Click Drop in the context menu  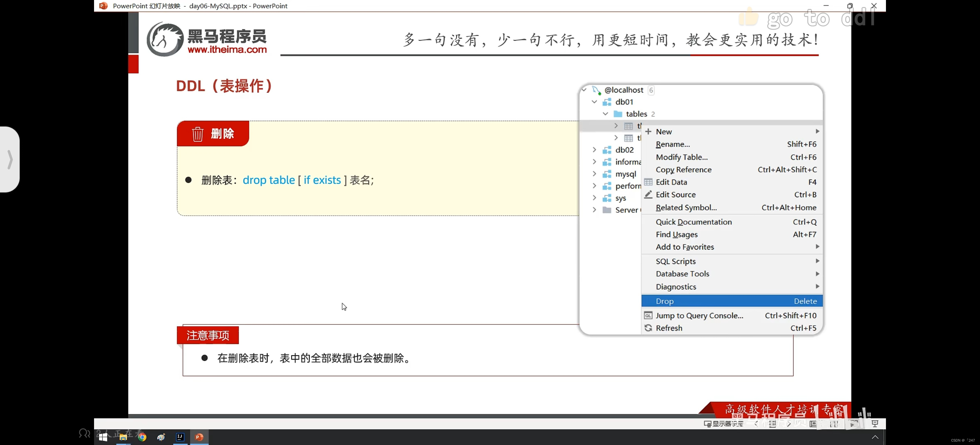click(x=732, y=301)
